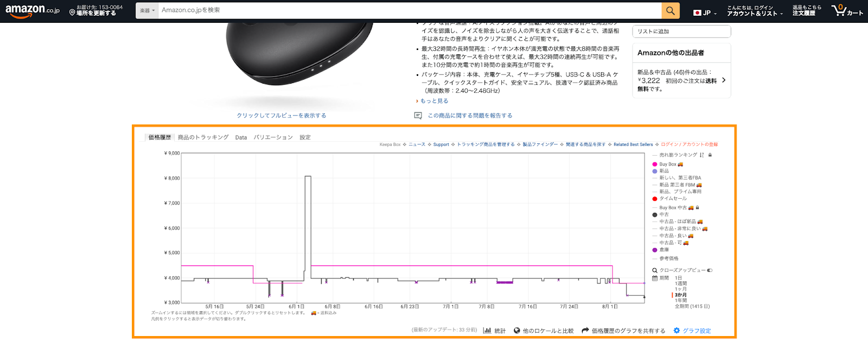Click the sort icon beside 売れ筋ランキング
Viewport: 868px width, 342px height.
click(x=702, y=155)
